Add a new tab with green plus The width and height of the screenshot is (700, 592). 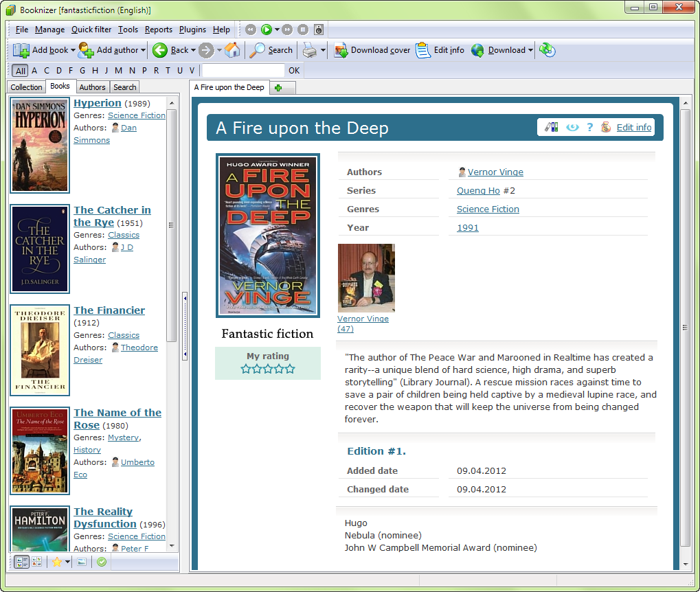(x=278, y=88)
